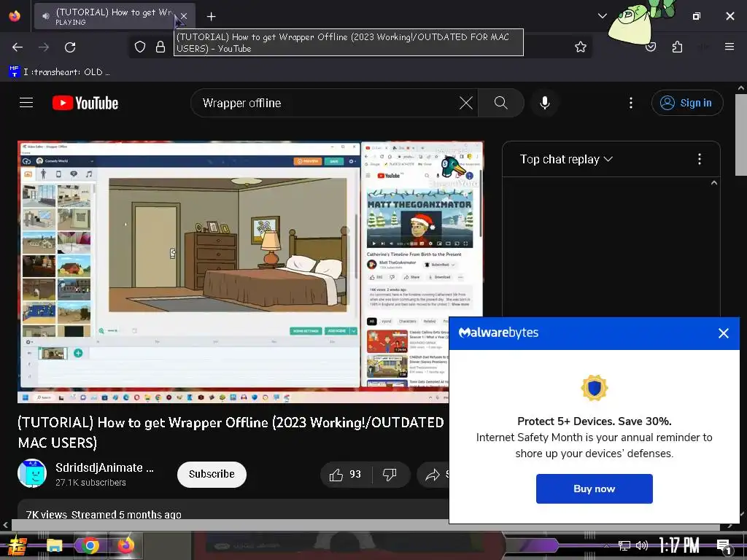Dislike this video

(x=390, y=474)
